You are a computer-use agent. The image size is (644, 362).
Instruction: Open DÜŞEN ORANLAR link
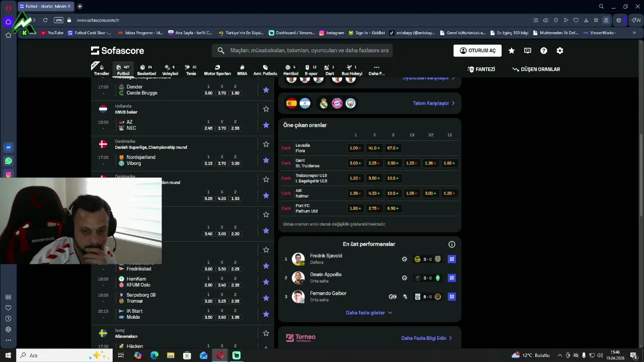(x=536, y=69)
